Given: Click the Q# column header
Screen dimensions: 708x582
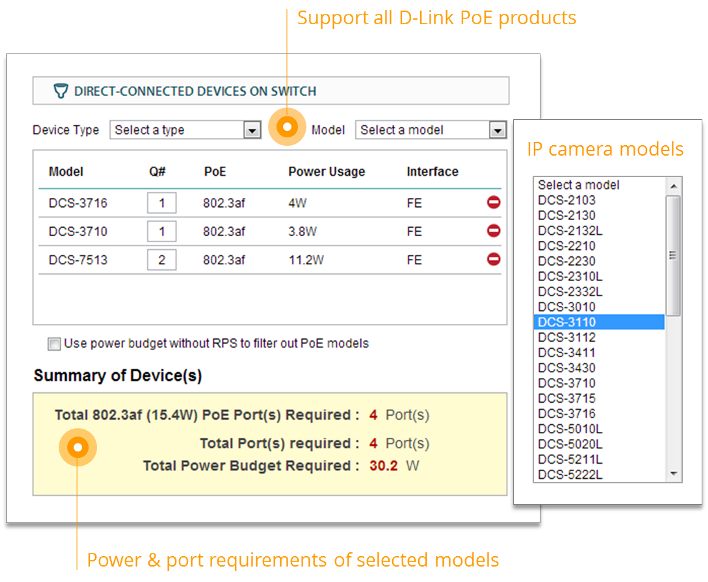Looking at the screenshot, I should click(x=158, y=172).
